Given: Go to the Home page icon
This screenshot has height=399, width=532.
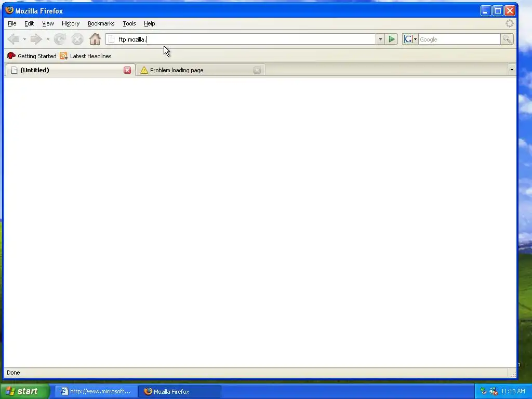Looking at the screenshot, I should [95, 39].
